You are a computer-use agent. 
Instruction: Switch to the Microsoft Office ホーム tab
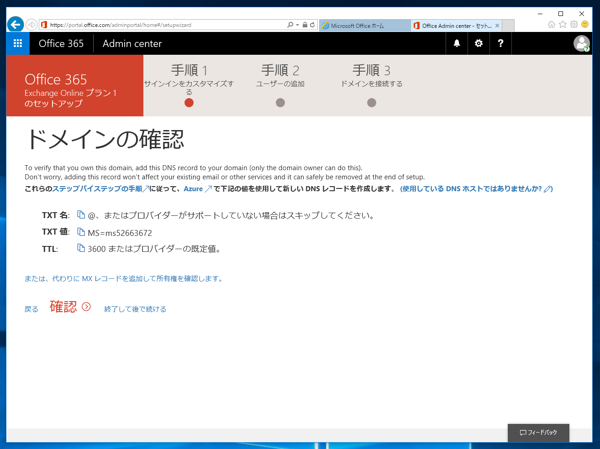364,26
